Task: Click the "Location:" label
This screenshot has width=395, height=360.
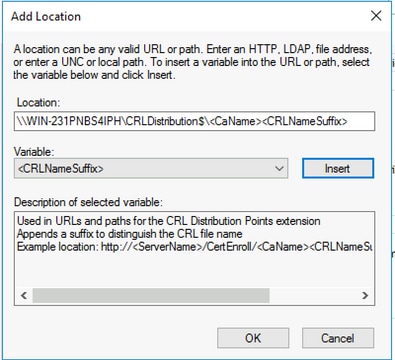Action: point(38,103)
